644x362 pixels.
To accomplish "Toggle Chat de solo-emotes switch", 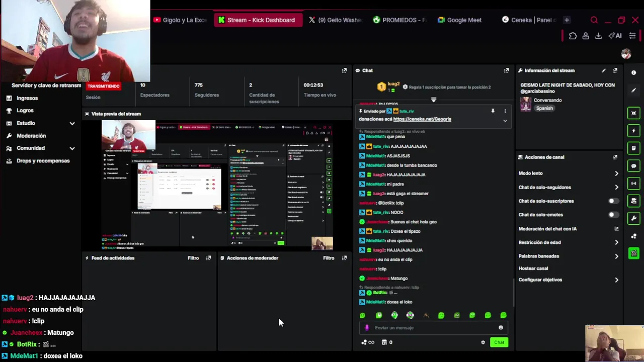I will click(x=613, y=215).
